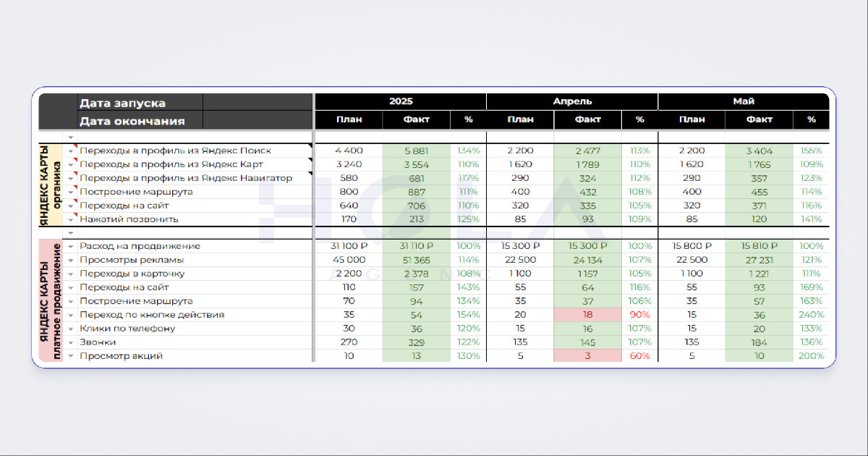Click the 155% cell in the May column
Image resolution: width=868 pixels, height=456 pixels.
pyautogui.click(x=811, y=151)
